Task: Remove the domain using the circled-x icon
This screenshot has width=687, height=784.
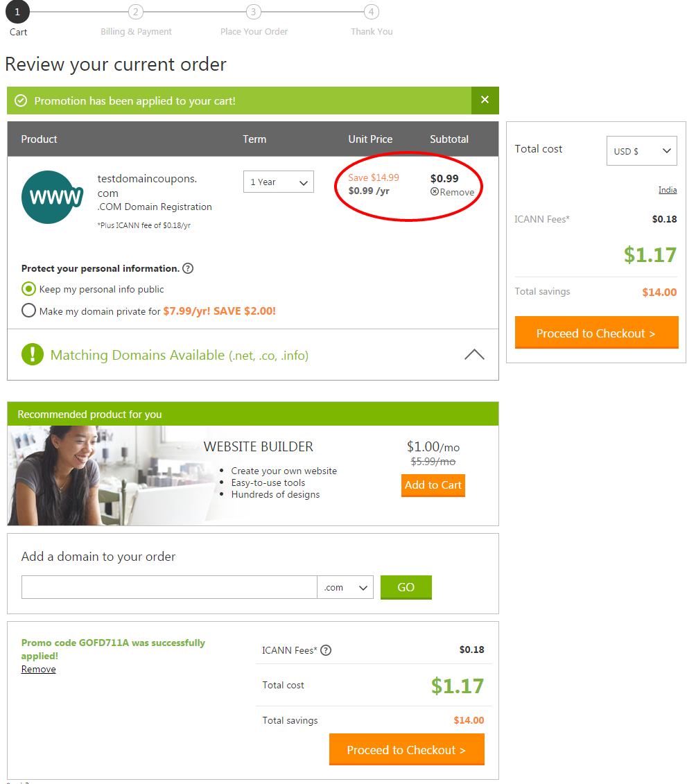Action: pos(435,192)
